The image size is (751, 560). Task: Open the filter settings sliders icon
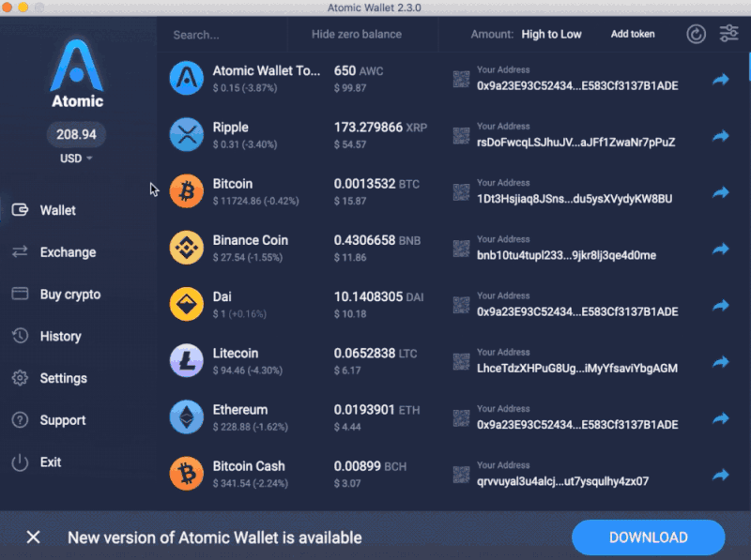pos(729,34)
